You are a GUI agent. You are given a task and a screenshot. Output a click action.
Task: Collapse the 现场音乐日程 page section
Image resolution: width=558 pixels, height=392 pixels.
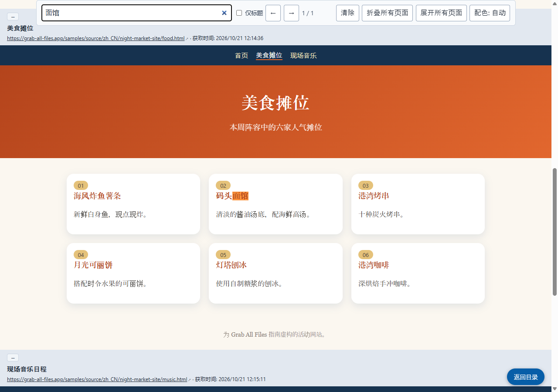click(x=13, y=358)
